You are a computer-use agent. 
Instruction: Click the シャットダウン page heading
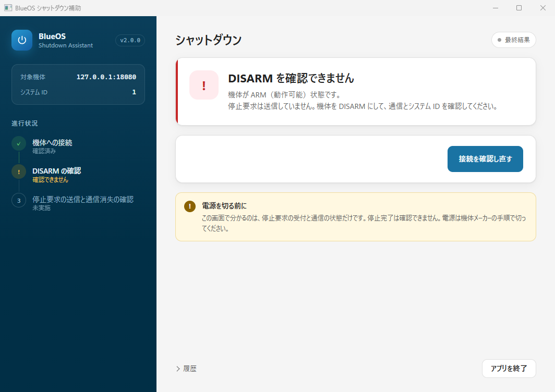point(209,40)
